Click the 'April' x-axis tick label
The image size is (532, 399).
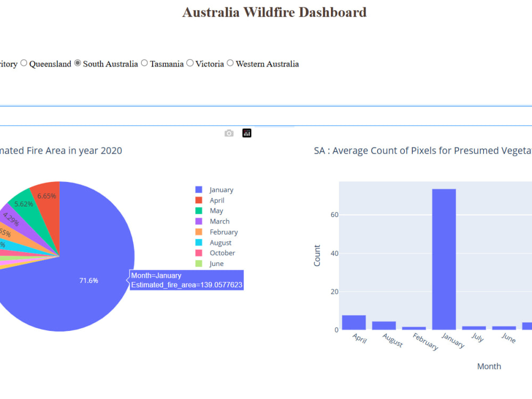(360, 338)
